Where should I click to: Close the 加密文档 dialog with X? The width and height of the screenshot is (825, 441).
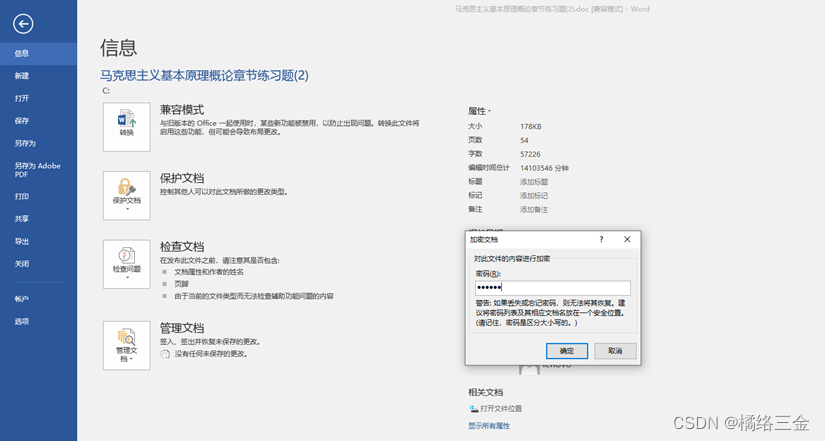(x=627, y=239)
